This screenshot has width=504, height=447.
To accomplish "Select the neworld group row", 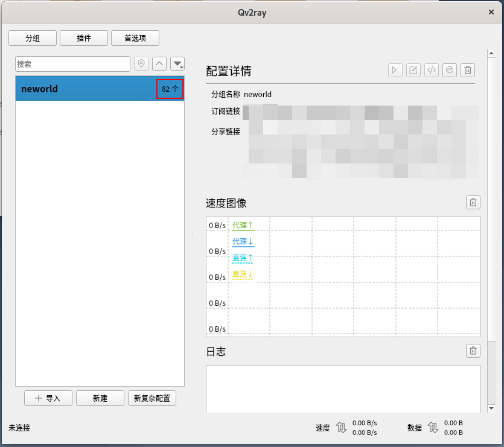I will [100, 88].
